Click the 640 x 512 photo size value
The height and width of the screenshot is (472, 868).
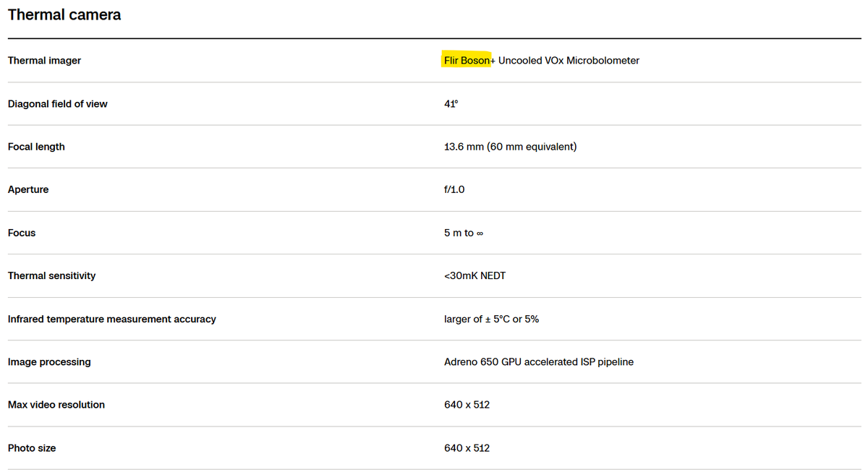point(467,448)
